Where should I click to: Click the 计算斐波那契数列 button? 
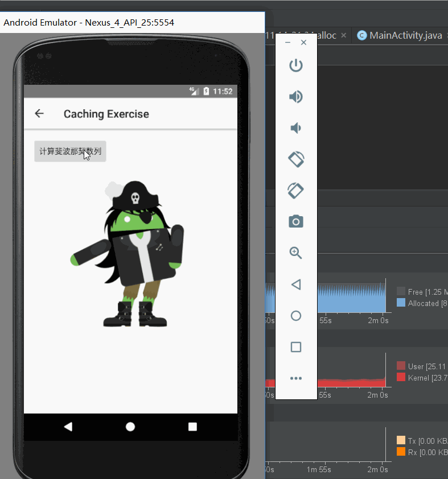click(70, 151)
